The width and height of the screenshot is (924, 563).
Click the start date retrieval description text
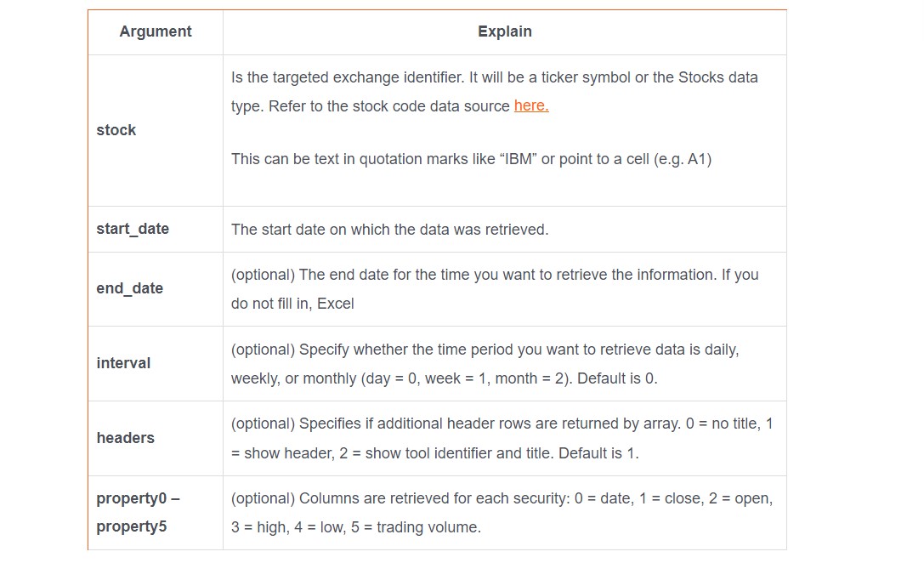(x=389, y=230)
